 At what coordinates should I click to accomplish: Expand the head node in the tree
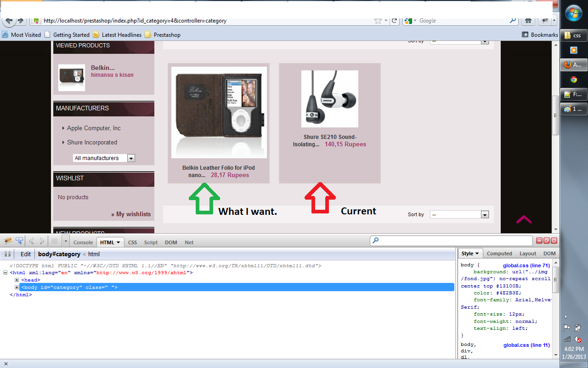17,280
